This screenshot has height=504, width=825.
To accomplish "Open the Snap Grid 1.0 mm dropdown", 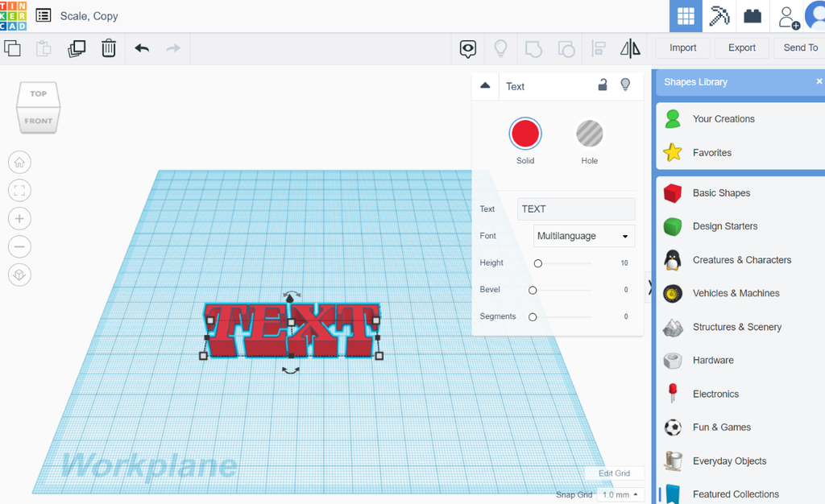I will [620, 494].
